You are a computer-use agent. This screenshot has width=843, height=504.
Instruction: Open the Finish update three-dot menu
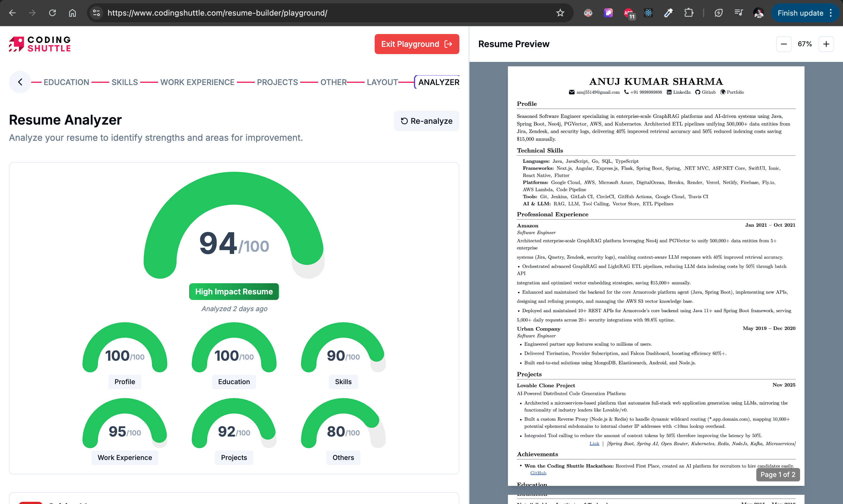click(831, 13)
